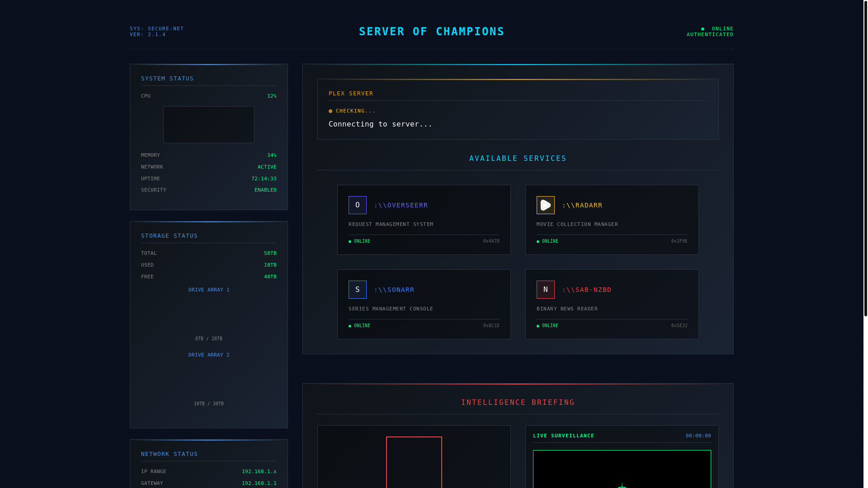Open the SAB-NZBD N icon
The width and height of the screenshot is (868, 488).
pyautogui.click(x=545, y=290)
